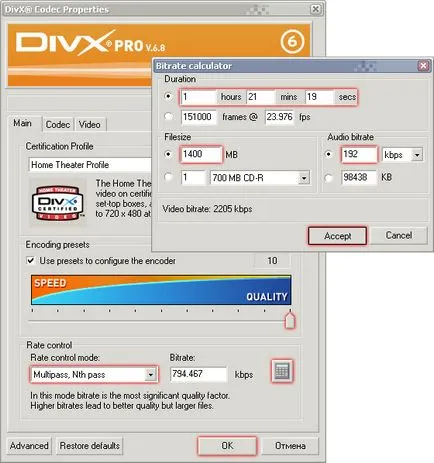Close the Bitrate calculator dialog
The height and width of the screenshot is (463, 434).
tap(423, 66)
